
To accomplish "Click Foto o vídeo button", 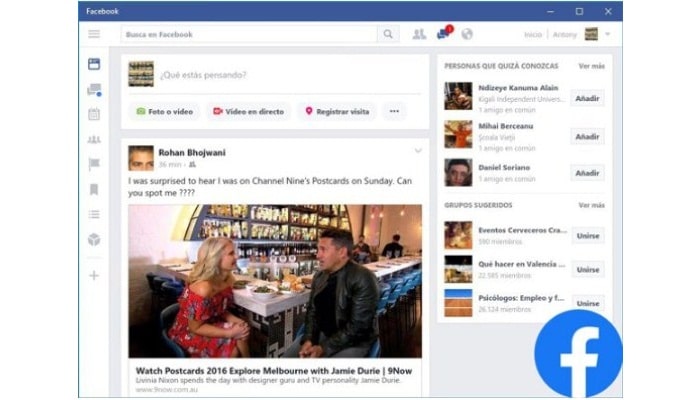I will (165, 112).
